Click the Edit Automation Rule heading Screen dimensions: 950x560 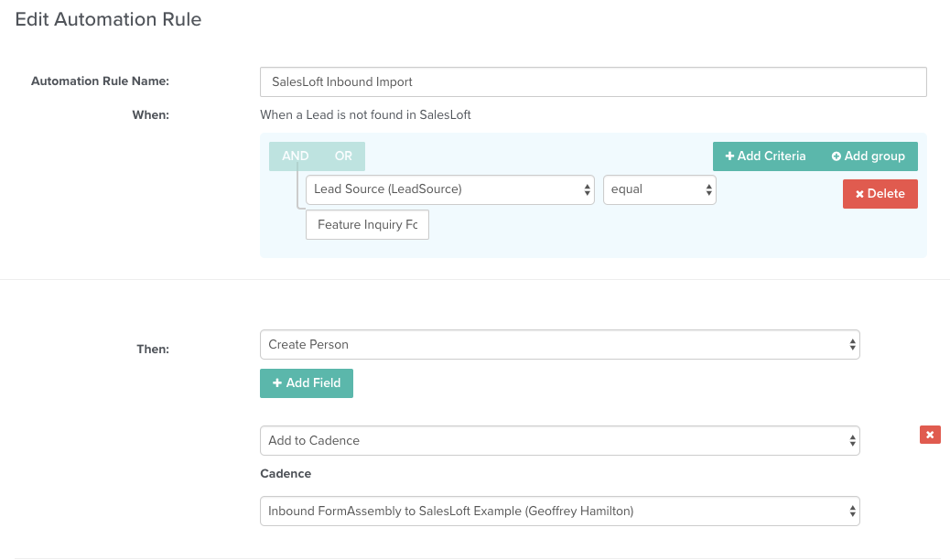coord(108,19)
